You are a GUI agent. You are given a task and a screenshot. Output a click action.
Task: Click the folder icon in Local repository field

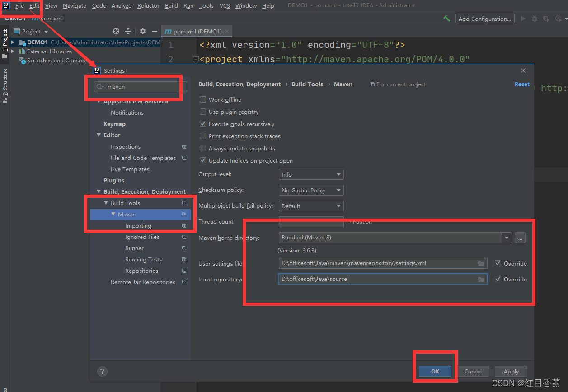(481, 279)
